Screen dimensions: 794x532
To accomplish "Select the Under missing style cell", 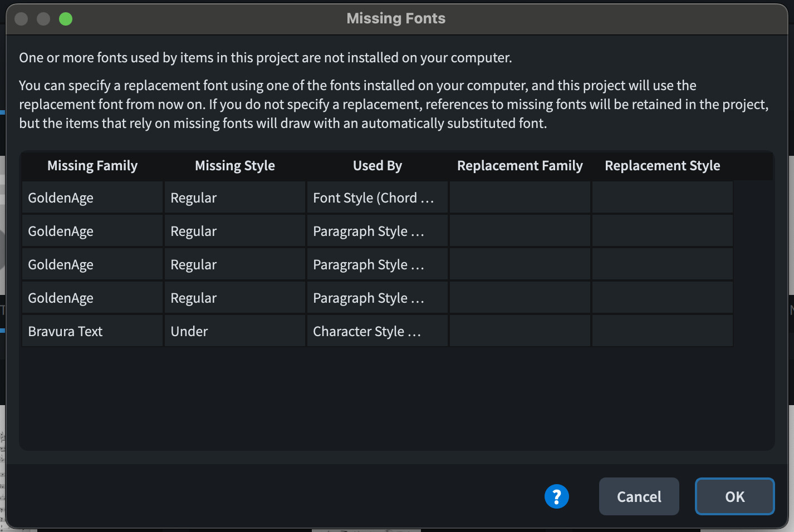I will pyautogui.click(x=235, y=331).
